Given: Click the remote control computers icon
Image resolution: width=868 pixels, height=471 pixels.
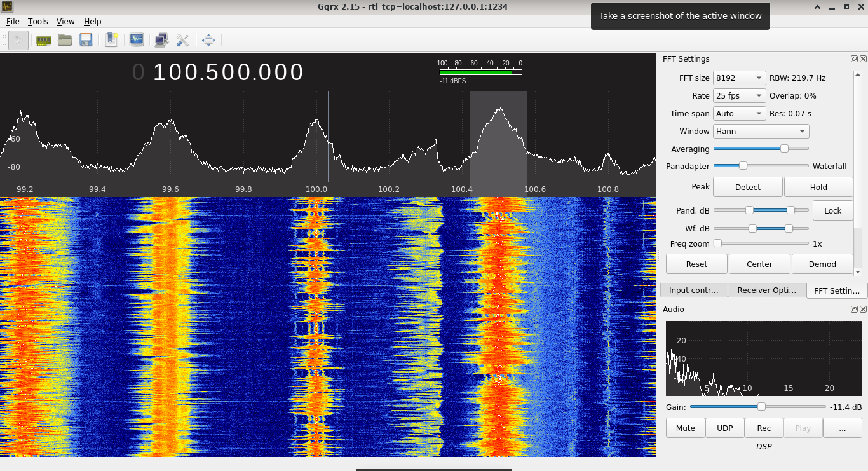Looking at the screenshot, I should (161, 40).
